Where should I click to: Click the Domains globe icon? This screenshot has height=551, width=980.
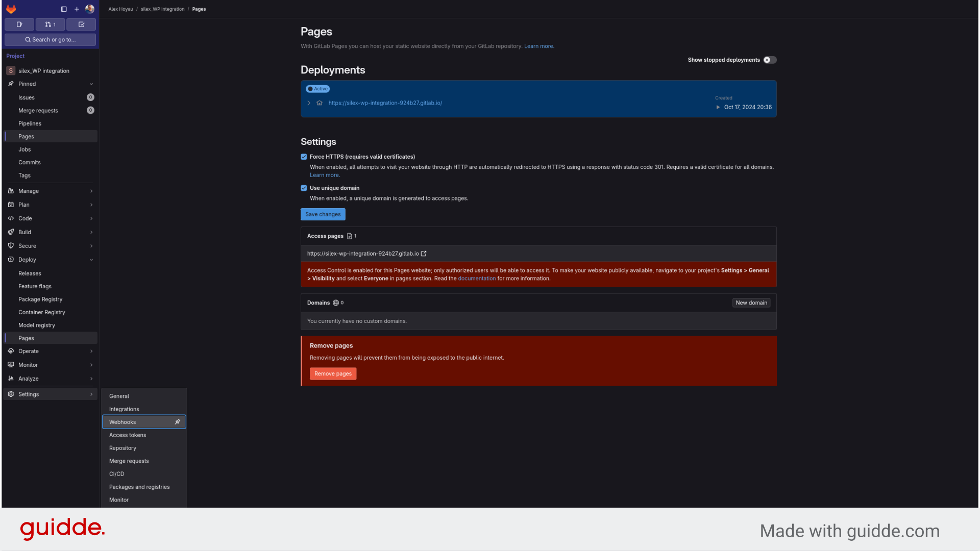336,303
